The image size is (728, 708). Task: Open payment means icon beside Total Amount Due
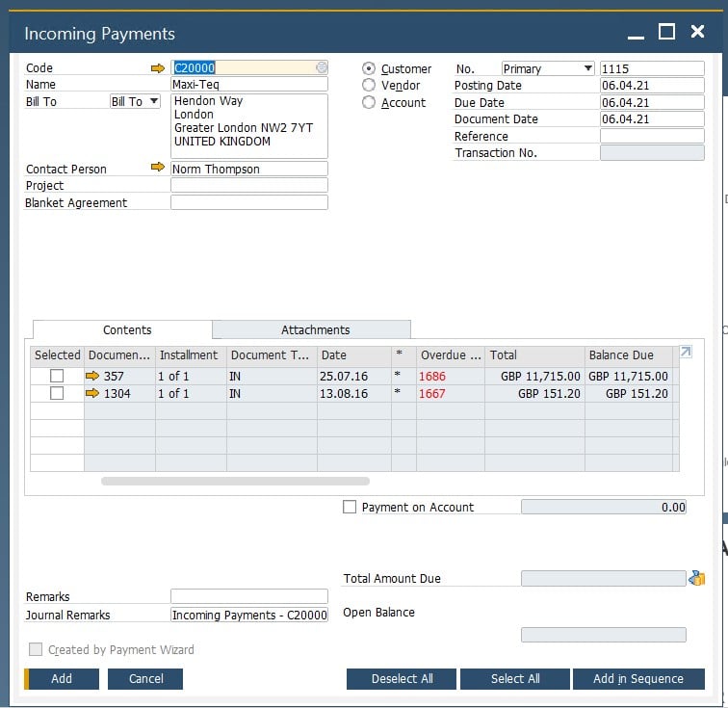(697, 578)
